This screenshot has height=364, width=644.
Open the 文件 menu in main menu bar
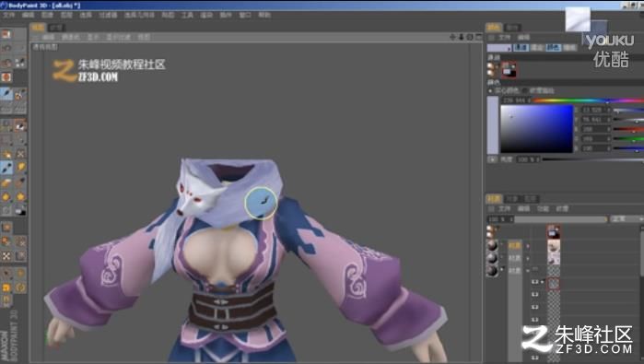pyautogui.click(x=8, y=15)
